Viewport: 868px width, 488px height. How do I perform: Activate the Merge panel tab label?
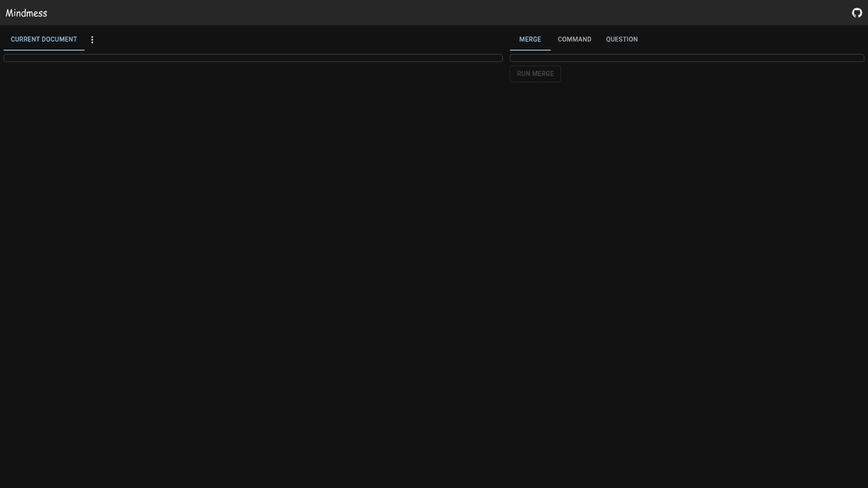[x=530, y=39]
